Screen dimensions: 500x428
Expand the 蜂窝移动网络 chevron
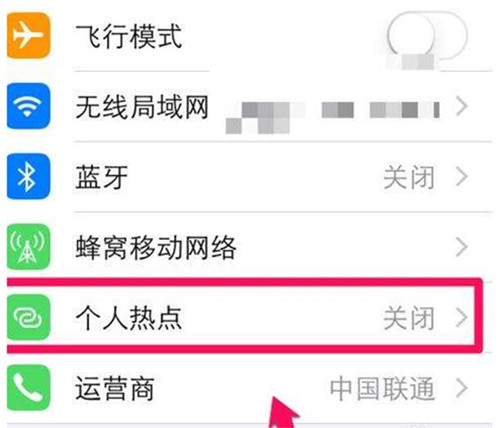[x=462, y=247]
